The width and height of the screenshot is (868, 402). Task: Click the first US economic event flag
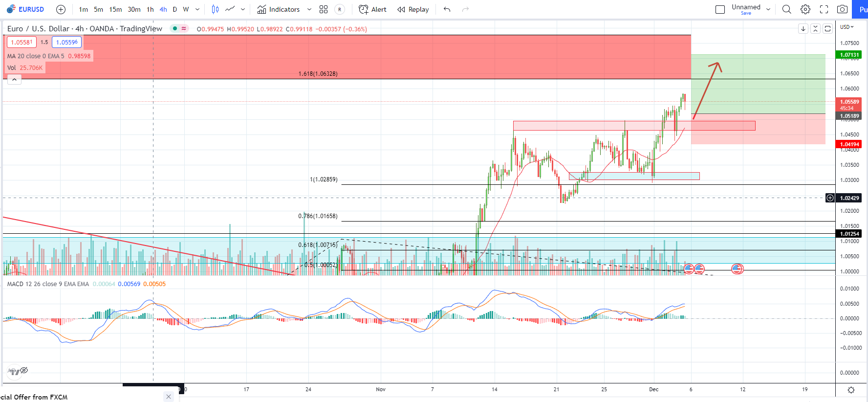tap(689, 268)
